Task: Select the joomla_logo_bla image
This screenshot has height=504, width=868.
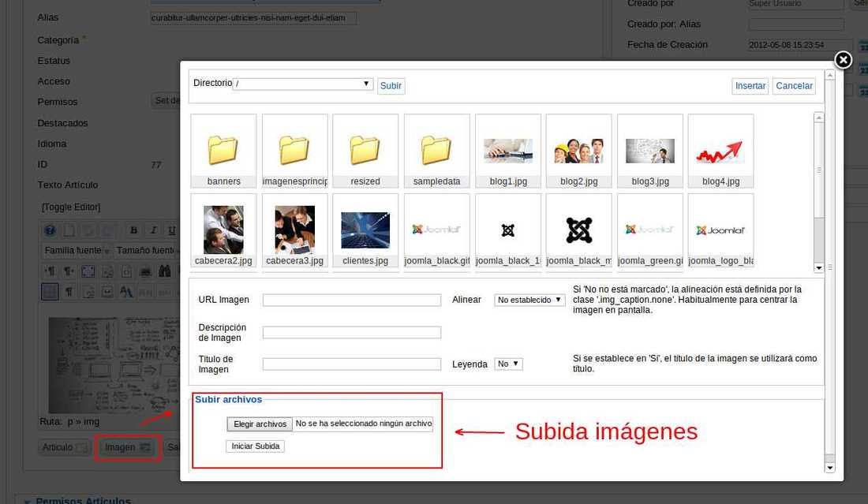Action: (x=720, y=230)
